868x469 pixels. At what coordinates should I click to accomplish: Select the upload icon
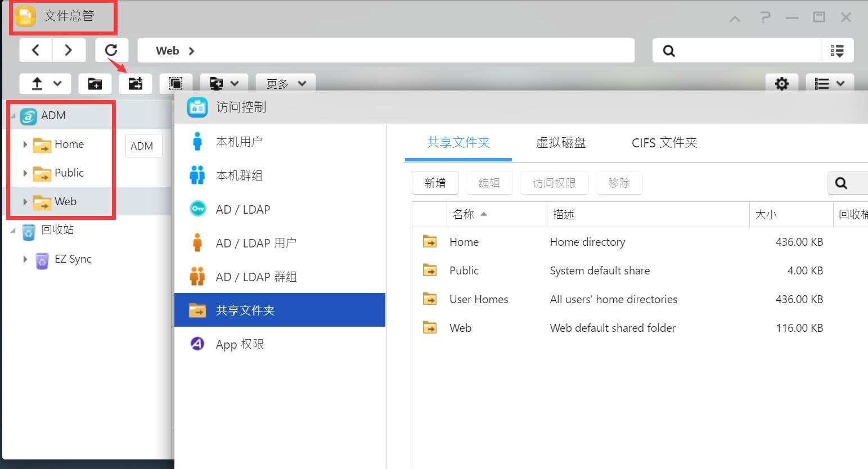point(38,83)
